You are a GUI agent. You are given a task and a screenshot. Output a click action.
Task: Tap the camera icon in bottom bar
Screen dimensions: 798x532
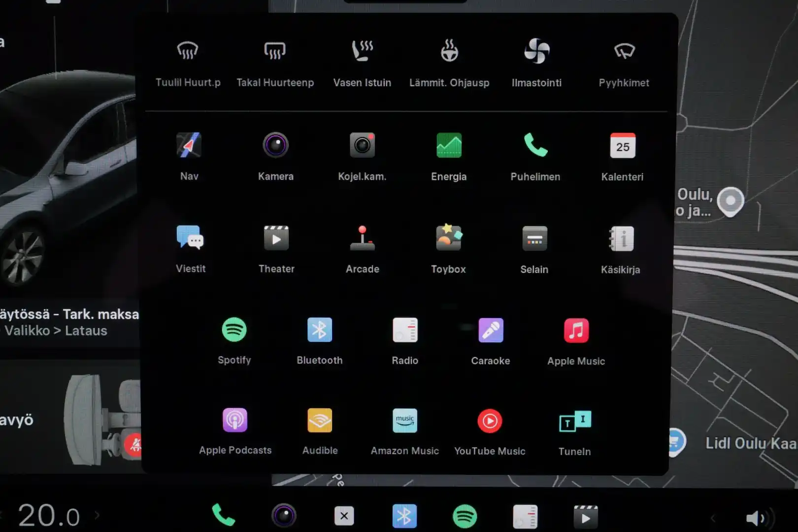tap(284, 516)
